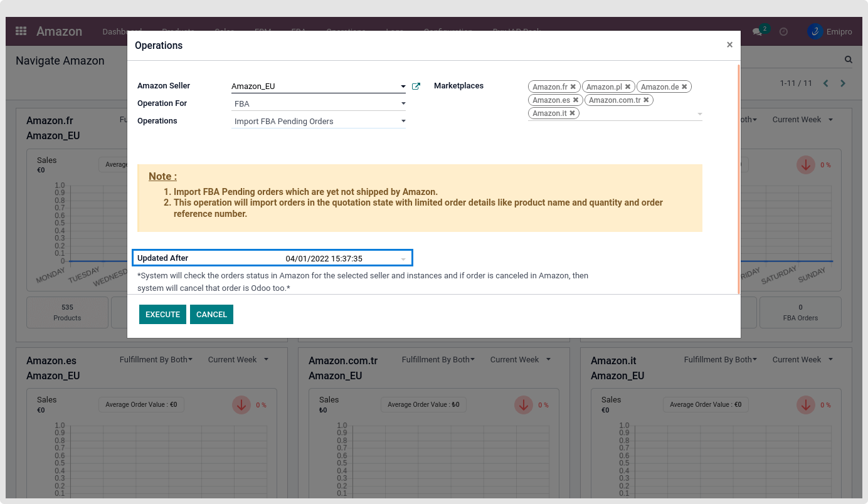The image size is (868, 504).
Task: Open the Emipro user menu
Action: click(x=830, y=31)
